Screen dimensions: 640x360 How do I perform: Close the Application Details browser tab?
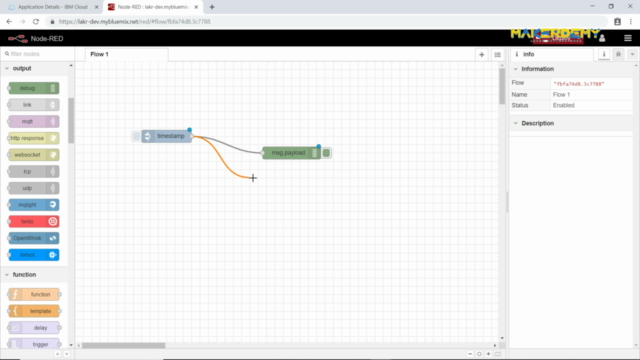click(97, 7)
